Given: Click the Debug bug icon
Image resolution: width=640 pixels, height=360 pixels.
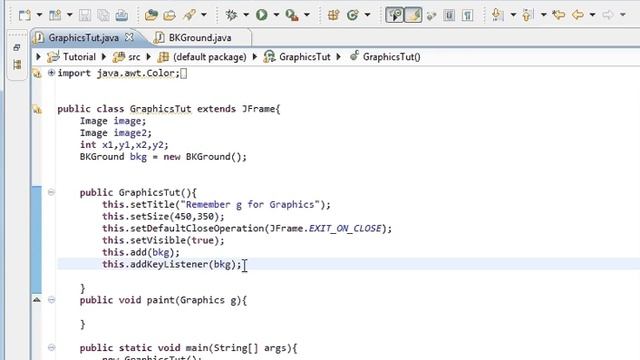Looking at the screenshot, I should click(x=231, y=15).
